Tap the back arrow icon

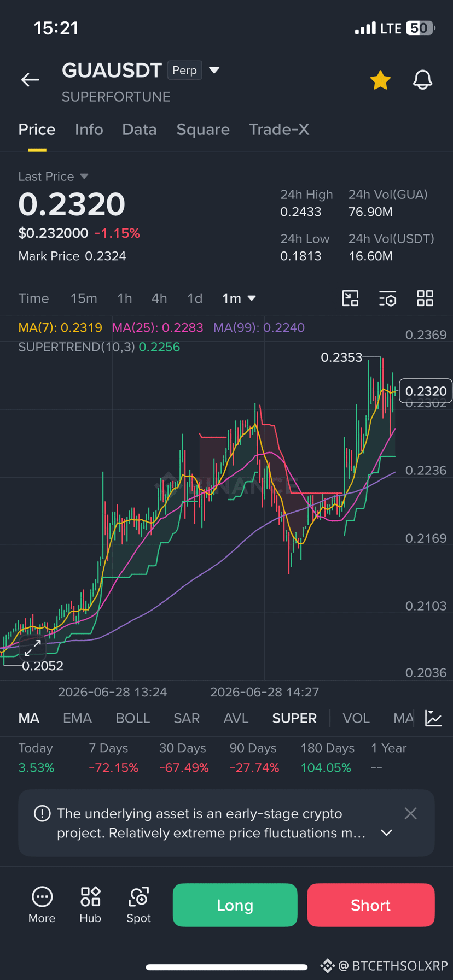(x=30, y=80)
